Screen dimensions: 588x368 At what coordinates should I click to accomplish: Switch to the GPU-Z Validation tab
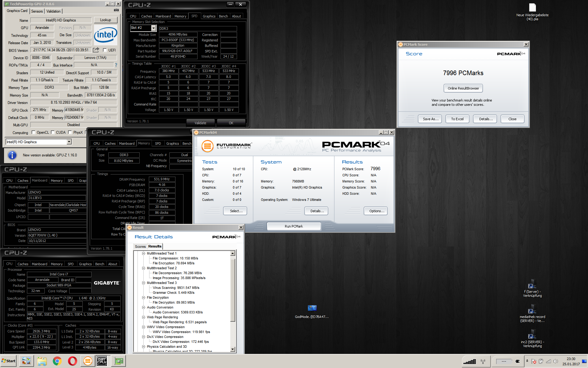[54, 11]
